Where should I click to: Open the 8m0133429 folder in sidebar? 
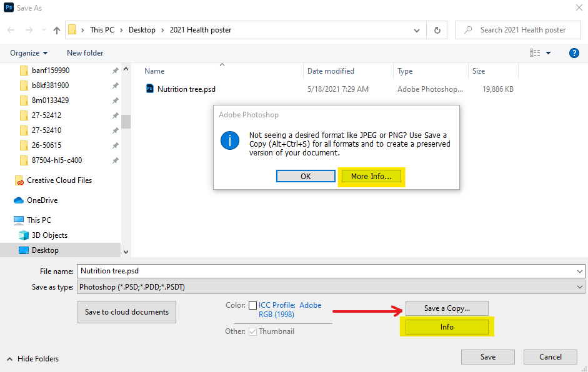tap(50, 100)
